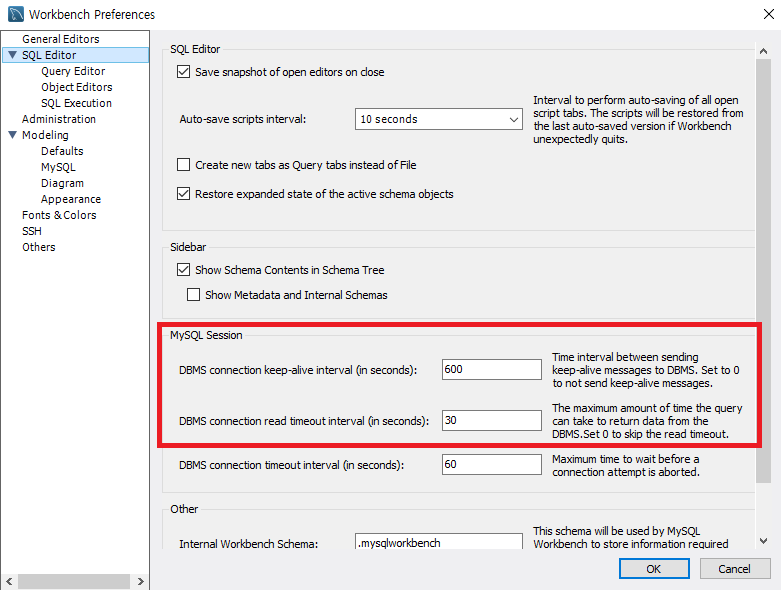Click the DBMS connection timeout interval label
This screenshot has width=781, height=590.
291,465
